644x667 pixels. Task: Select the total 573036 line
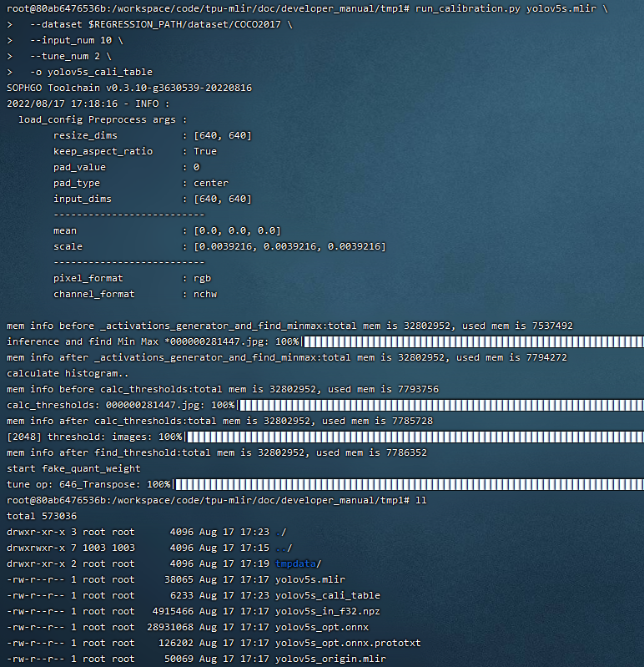click(41, 516)
